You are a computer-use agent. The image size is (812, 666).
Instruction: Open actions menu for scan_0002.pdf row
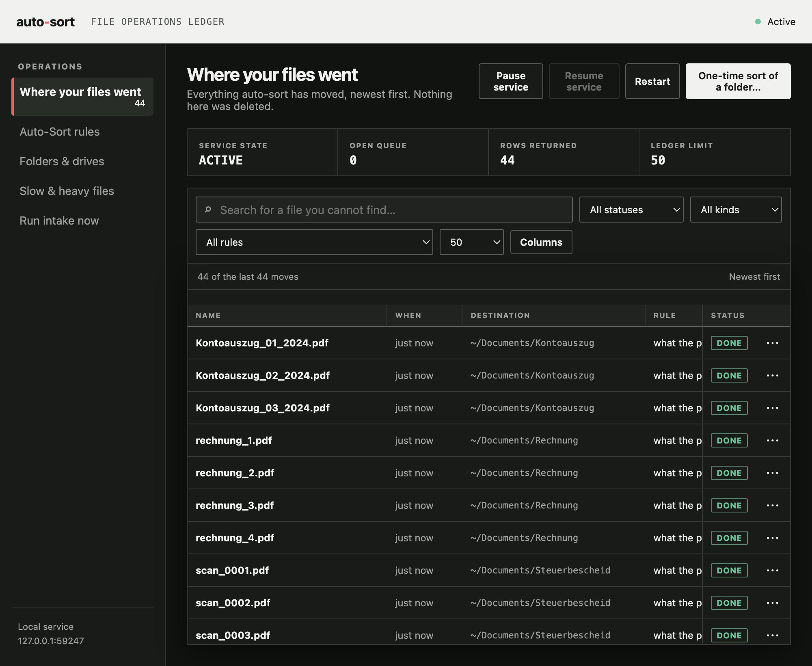pyautogui.click(x=772, y=603)
